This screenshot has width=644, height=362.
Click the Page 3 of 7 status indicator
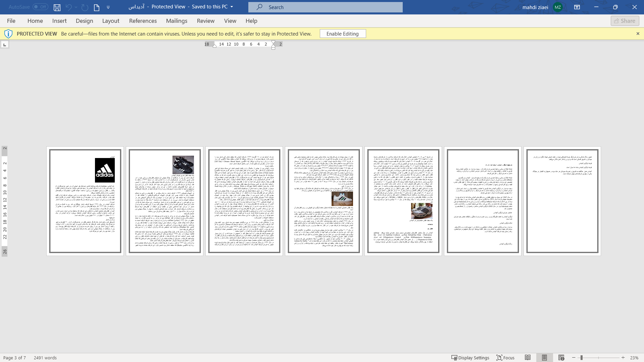(14, 358)
